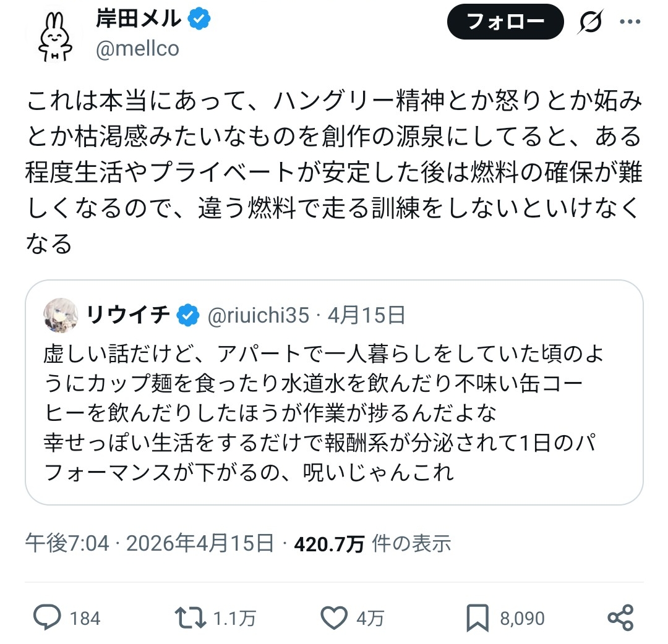
Task: Click the 岸田メル display name
Action: [139, 20]
